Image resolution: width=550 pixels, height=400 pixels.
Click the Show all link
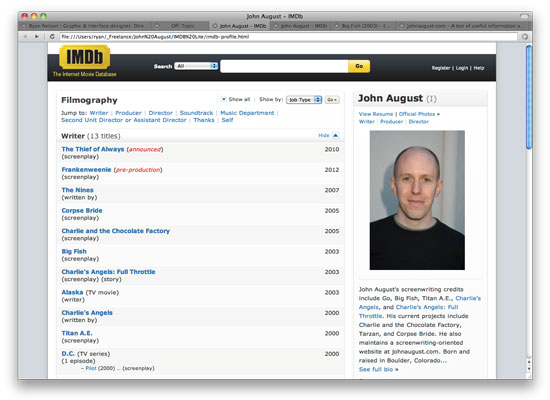(239, 100)
